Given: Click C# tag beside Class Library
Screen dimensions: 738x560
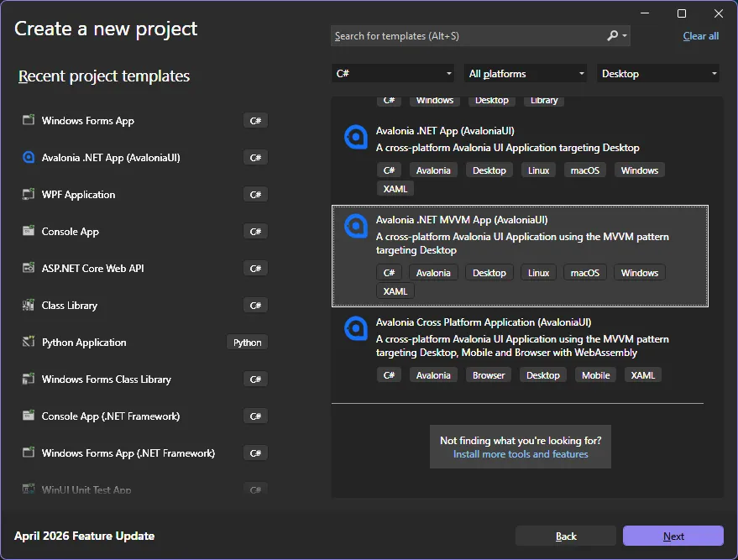Looking at the screenshot, I should (x=255, y=306).
